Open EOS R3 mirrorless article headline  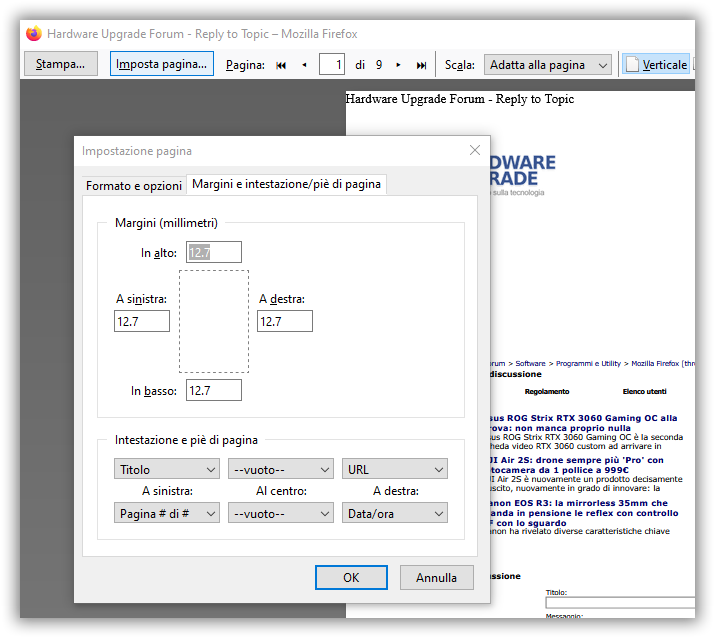click(585, 513)
